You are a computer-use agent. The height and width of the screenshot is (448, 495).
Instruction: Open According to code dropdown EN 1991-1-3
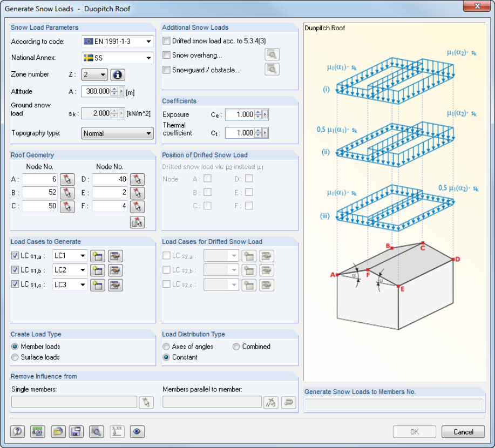click(x=118, y=42)
